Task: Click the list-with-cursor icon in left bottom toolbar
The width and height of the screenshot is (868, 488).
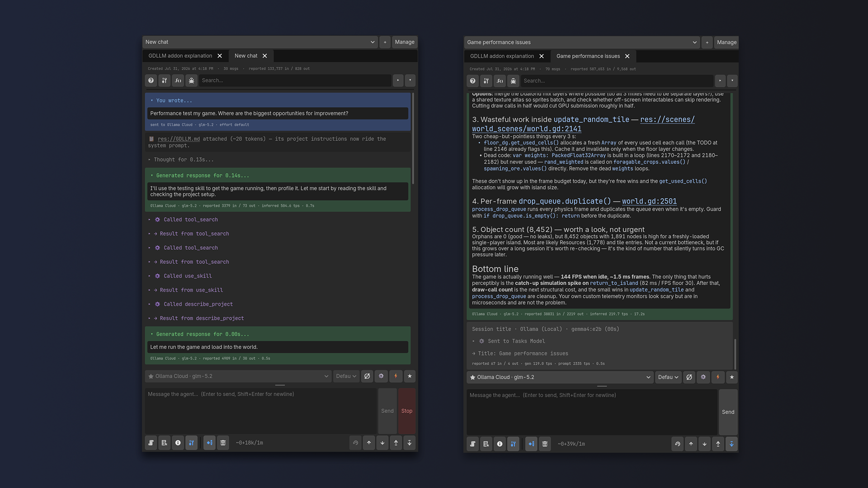Action: [165, 443]
